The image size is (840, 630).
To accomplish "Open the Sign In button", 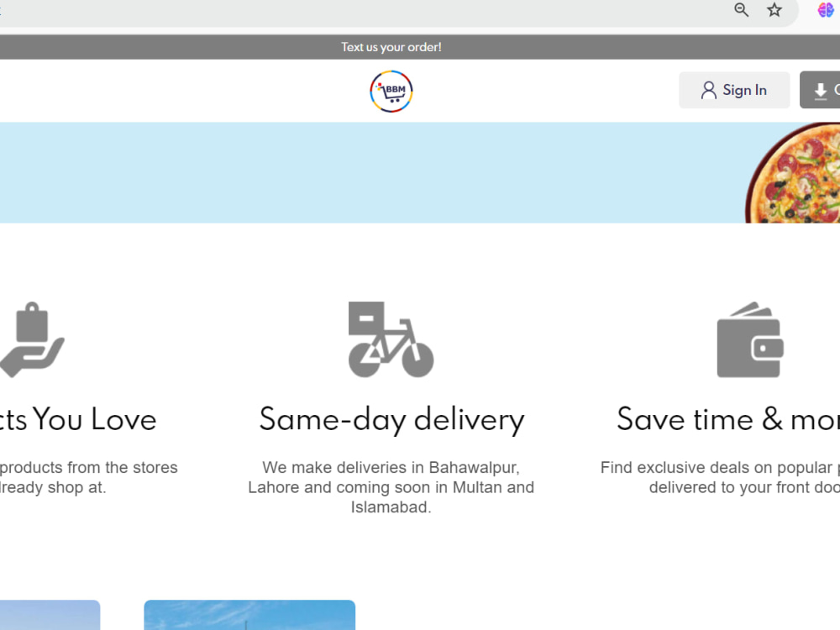I will pos(734,90).
